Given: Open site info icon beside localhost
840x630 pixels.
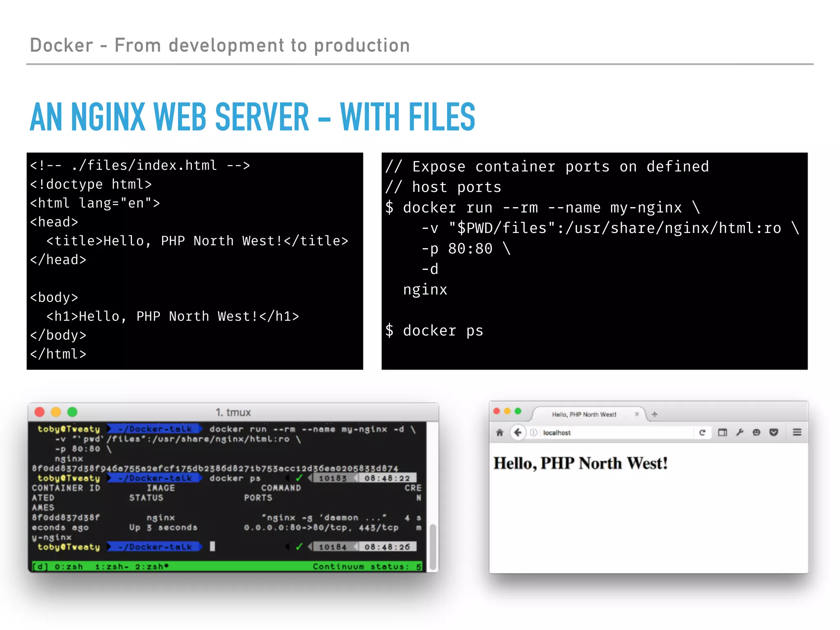Looking at the screenshot, I should point(534,432).
